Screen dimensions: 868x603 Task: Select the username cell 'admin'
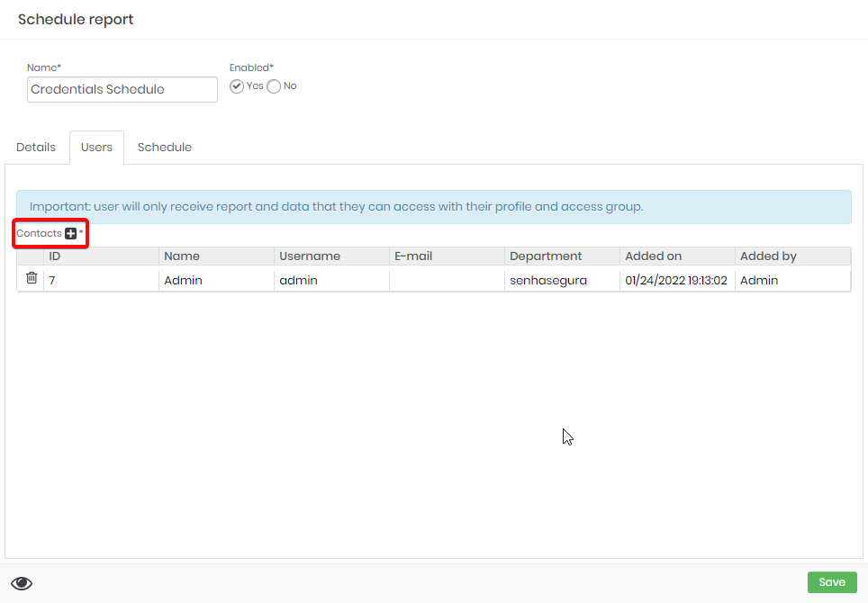click(x=331, y=281)
